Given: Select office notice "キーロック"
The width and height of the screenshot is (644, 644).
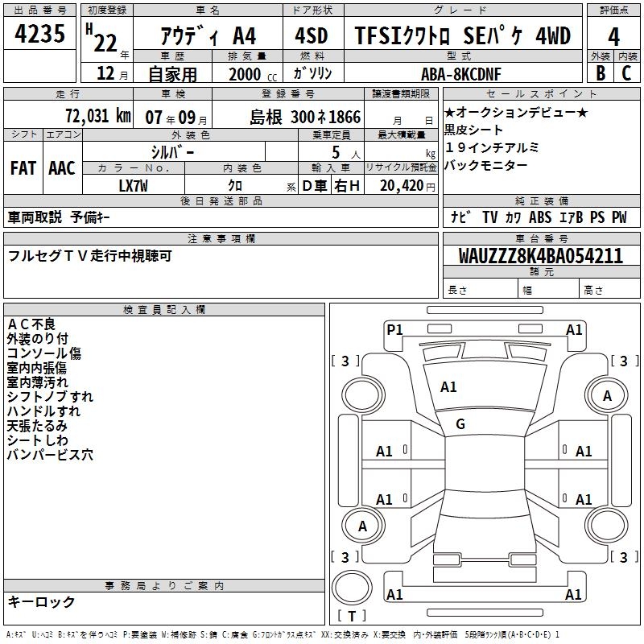Looking at the screenshot, I should point(42,601).
